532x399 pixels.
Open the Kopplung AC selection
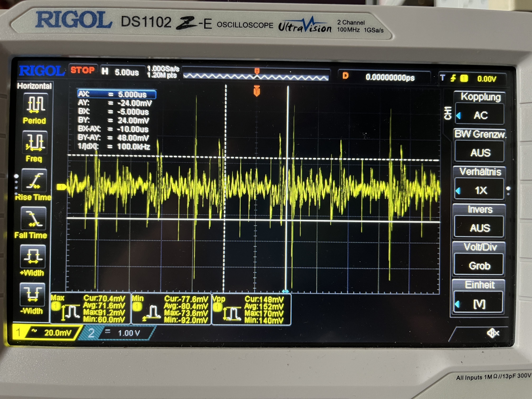[x=480, y=115]
